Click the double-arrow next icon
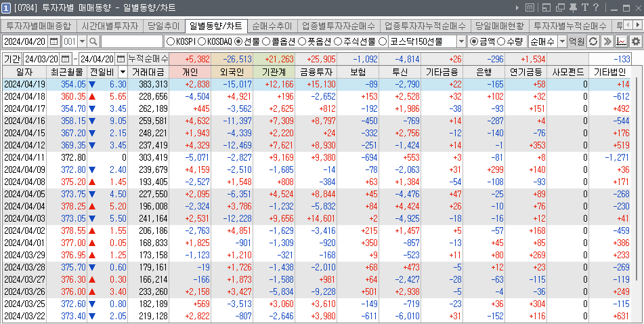The height and width of the screenshot is (324, 644). click(x=607, y=42)
